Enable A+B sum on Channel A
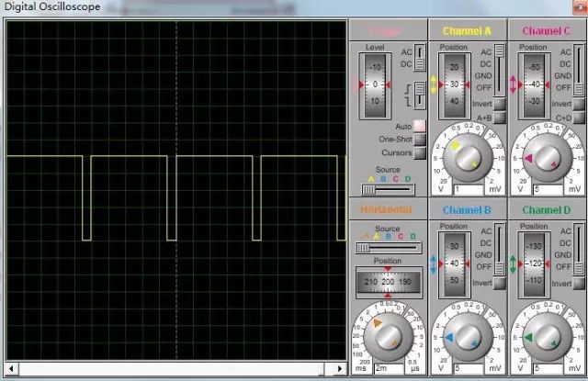 [500, 118]
